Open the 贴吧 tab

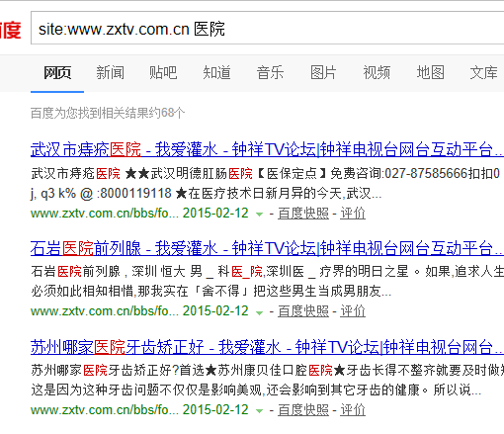click(x=163, y=72)
